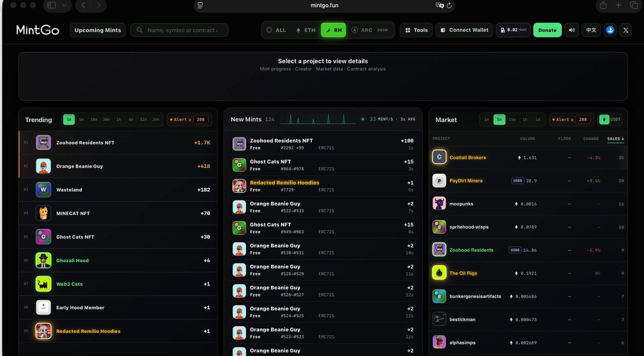The image size is (644, 356).
Task: Sort Market table by CHANGE column
Action: point(591,139)
